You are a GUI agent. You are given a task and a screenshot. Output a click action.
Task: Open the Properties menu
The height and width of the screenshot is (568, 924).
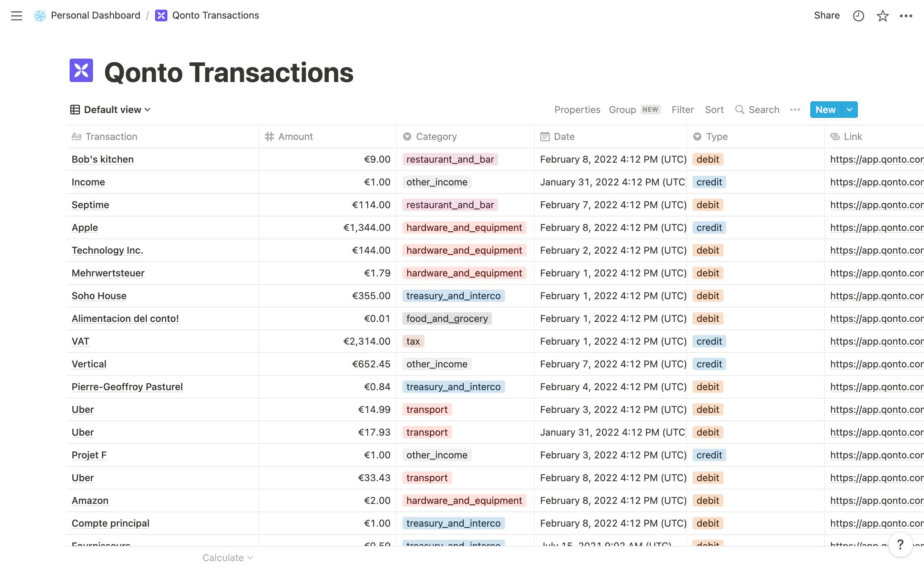pos(577,110)
